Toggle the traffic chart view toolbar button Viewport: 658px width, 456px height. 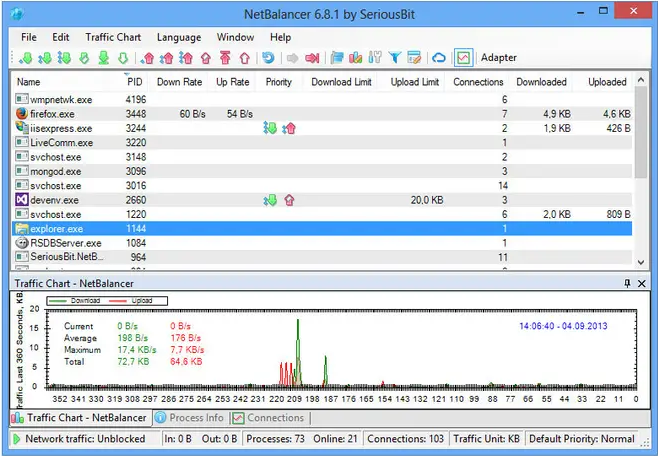point(463,58)
